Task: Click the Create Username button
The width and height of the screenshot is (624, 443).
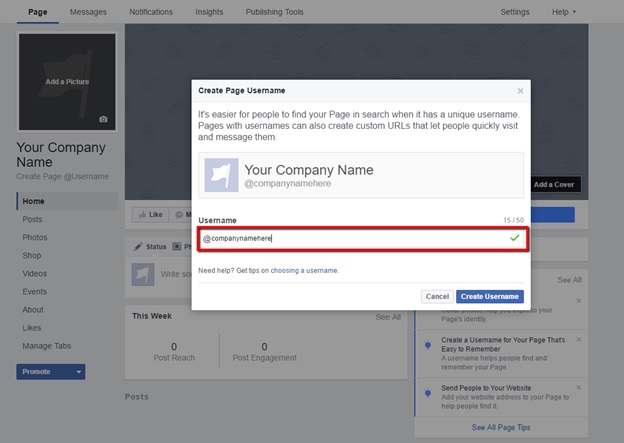Action: click(489, 297)
